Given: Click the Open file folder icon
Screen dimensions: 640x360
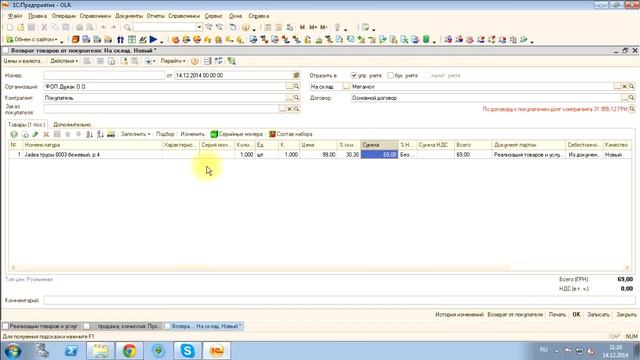Looking at the screenshot, I should [20, 27].
